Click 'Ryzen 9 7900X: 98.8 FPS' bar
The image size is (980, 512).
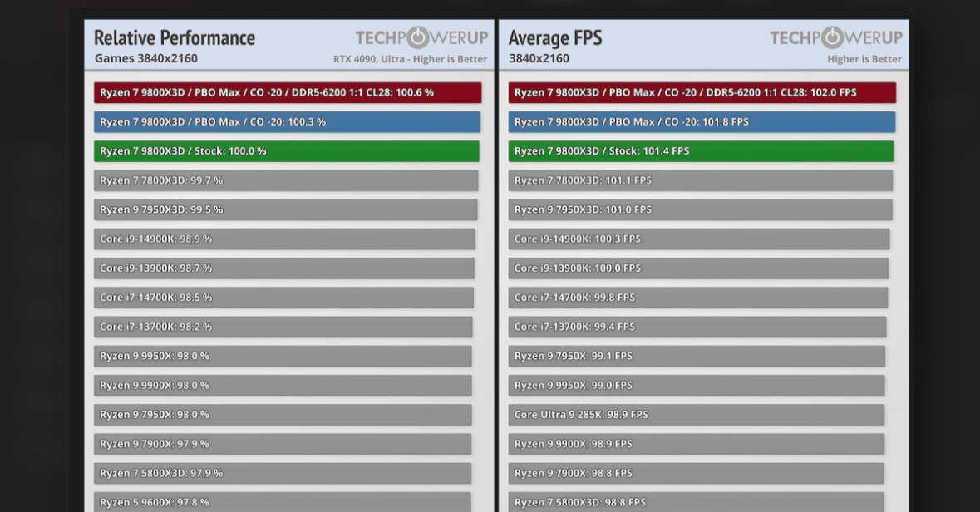(x=696, y=473)
